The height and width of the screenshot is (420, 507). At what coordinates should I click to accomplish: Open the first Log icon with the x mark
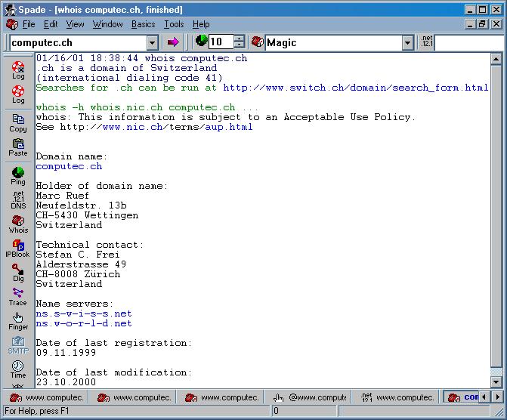click(18, 69)
